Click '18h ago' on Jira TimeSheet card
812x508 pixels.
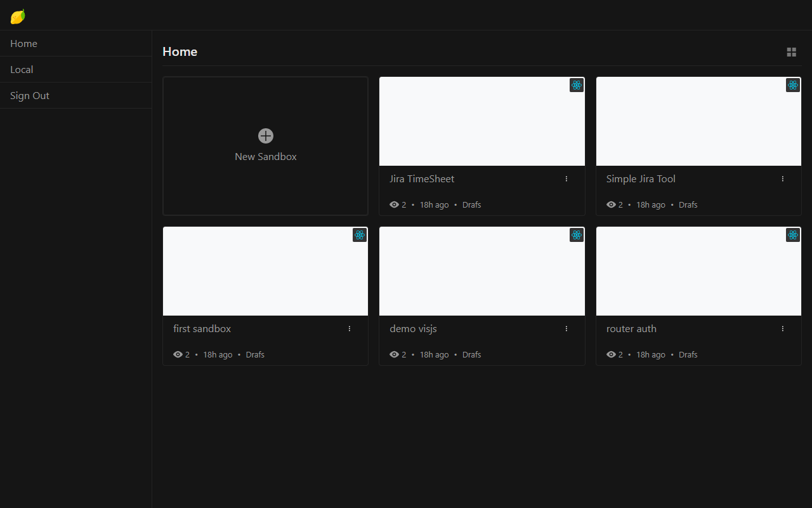pyautogui.click(x=434, y=204)
